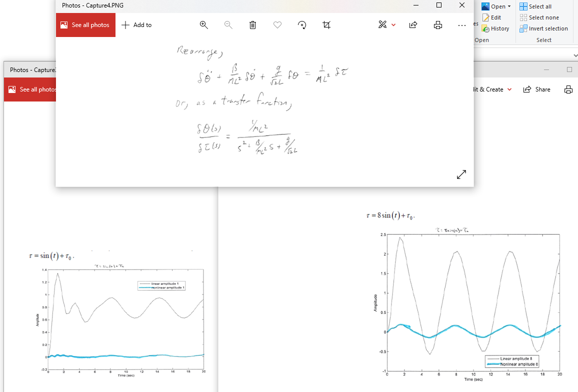This screenshot has width=578, height=392.
Task: Click the Zoom out magnifier icon
Action: 228,24
